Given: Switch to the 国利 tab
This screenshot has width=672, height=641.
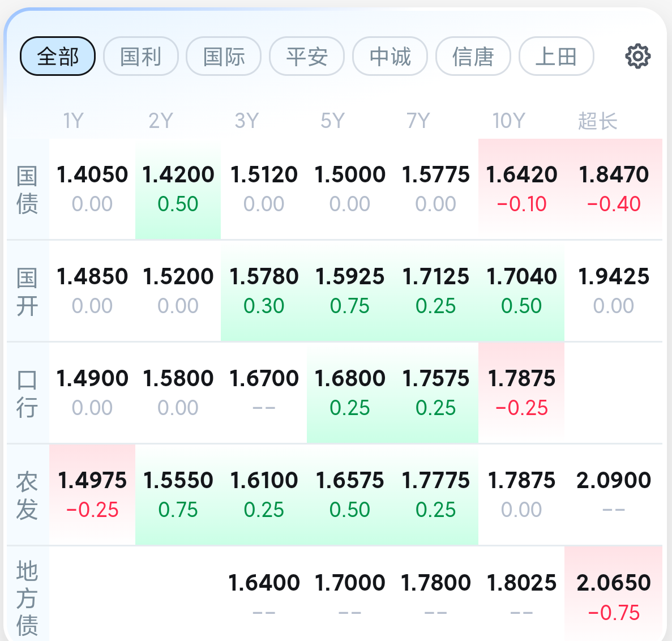Looking at the screenshot, I should click(141, 56).
